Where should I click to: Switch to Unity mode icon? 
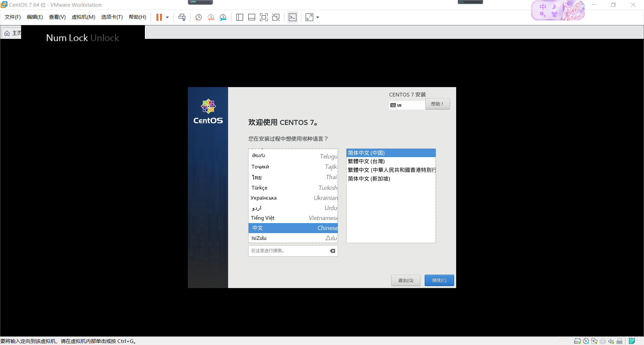pyautogui.click(x=276, y=17)
